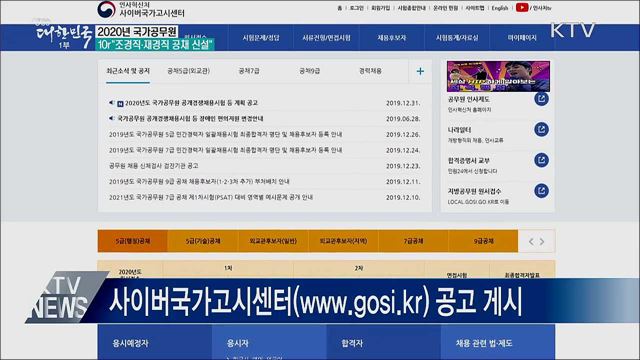Screen dimensions: 640x360
Task: Click 응시자 section heading
Action: click(x=238, y=343)
